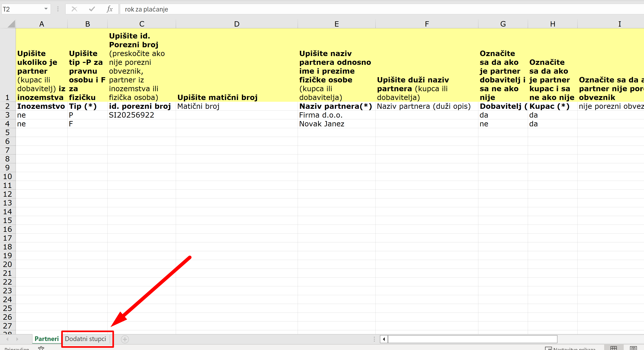Switch to Normal view icon in status bar

click(x=613, y=348)
